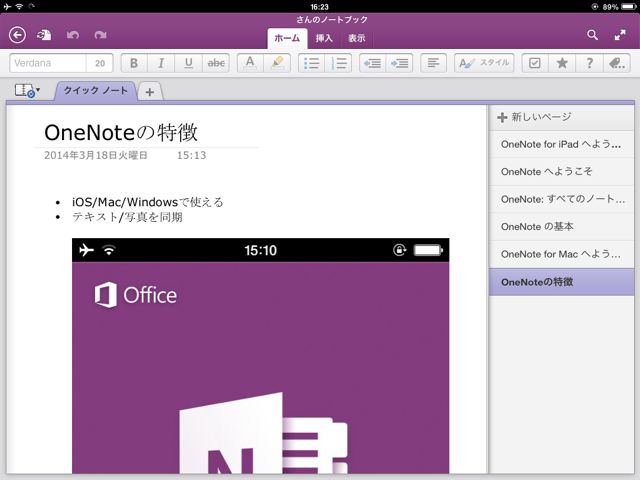The height and width of the screenshot is (480, 640).
Task: Add a To Do checkbox tag
Action: tap(535, 63)
